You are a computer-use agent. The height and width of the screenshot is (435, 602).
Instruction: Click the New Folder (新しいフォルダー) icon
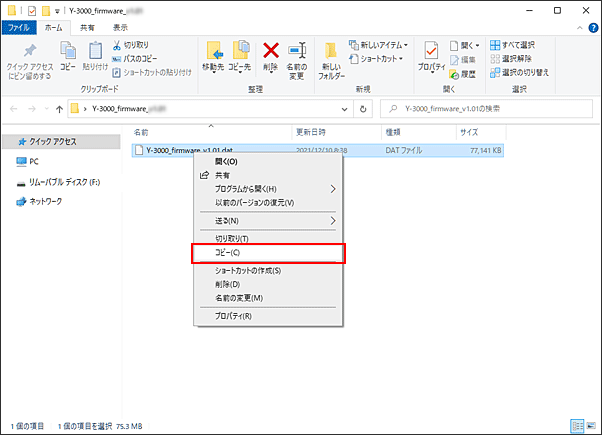pyautogui.click(x=331, y=59)
